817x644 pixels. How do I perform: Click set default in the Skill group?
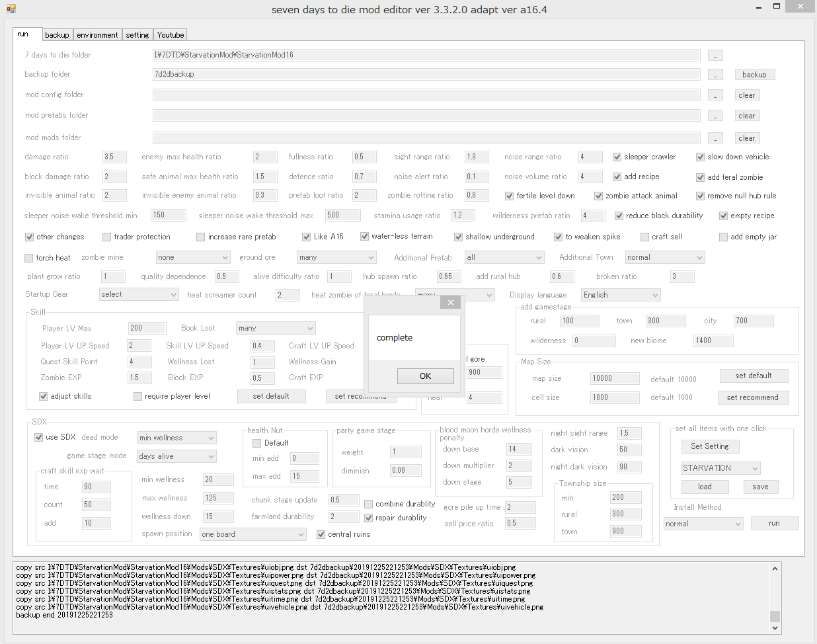click(271, 396)
